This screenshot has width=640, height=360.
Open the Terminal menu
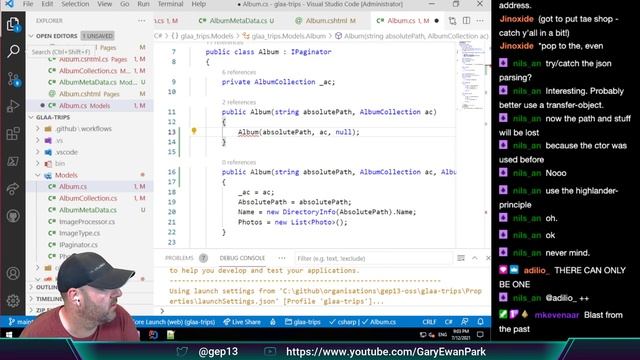point(170,4)
